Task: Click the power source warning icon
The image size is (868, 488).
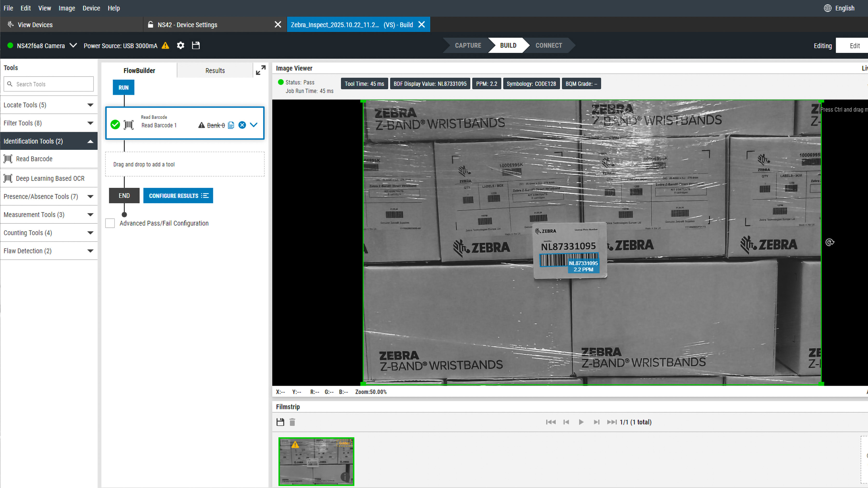Action: pyautogui.click(x=165, y=46)
